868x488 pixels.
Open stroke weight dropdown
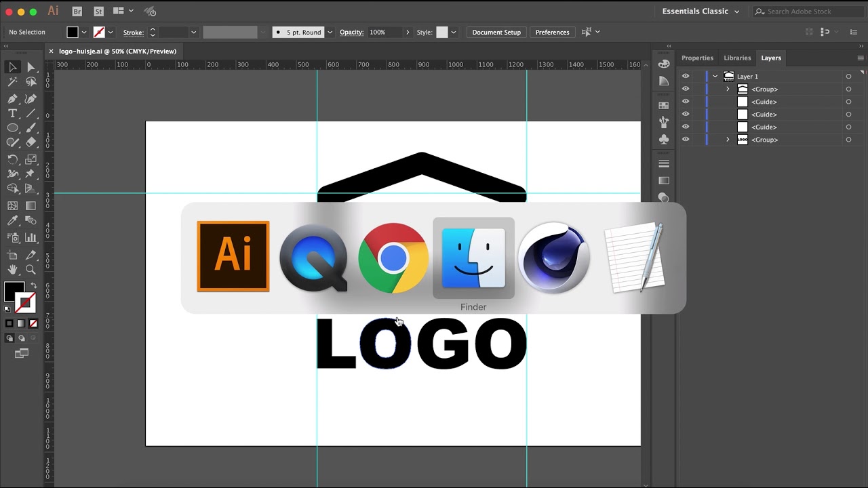[x=193, y=33]
